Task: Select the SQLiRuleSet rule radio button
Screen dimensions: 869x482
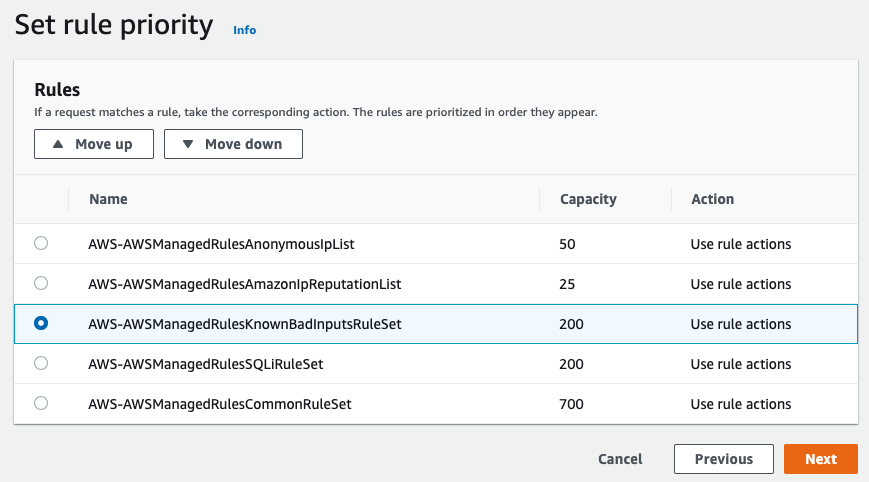Action: (41, 363)
